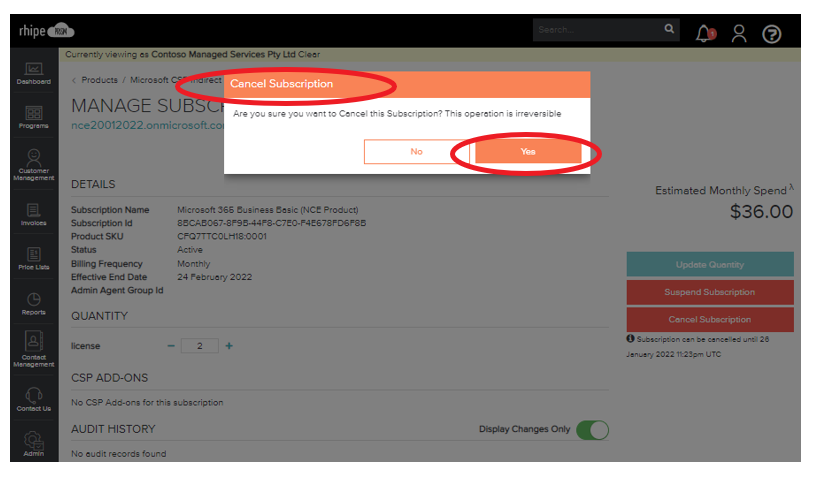Click the rhipe PRISM logo

(x=46, y=31)
